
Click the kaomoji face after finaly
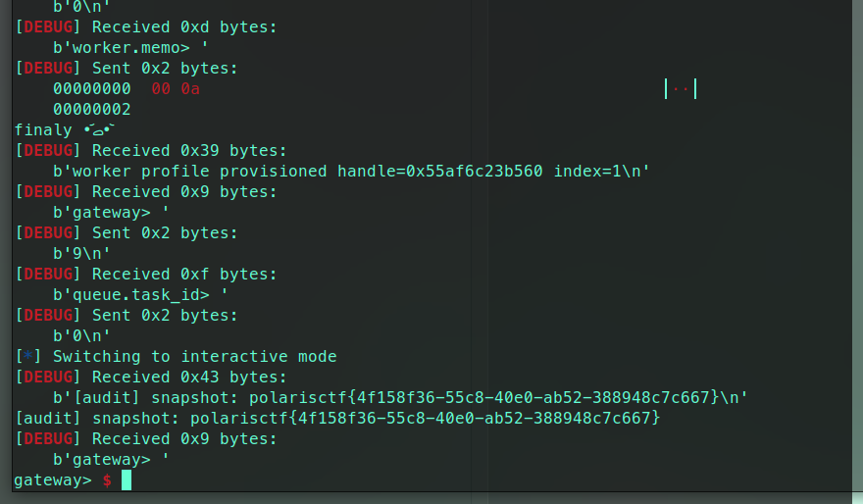coord(98,130)
